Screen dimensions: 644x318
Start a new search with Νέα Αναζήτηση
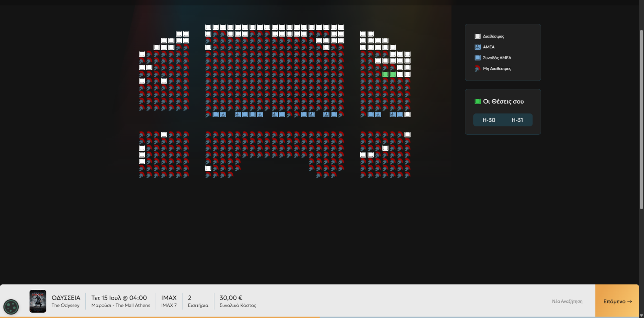click(x=567, y=301)
